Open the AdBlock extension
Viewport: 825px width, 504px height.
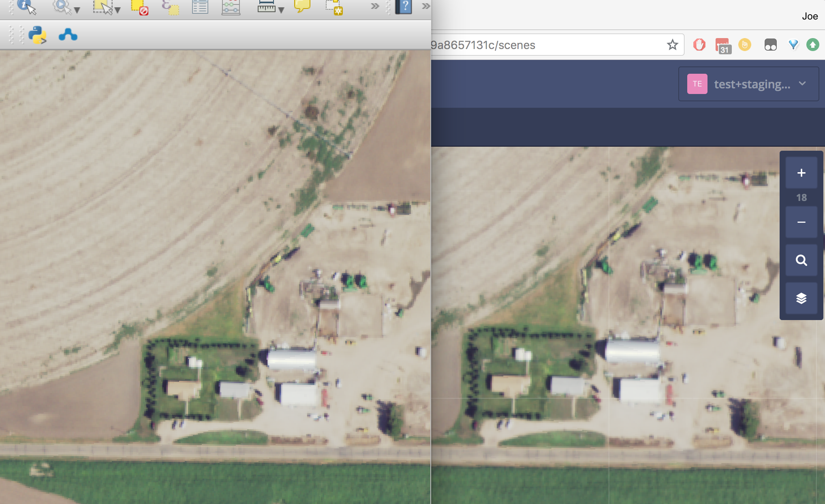[x=699, y=45]
